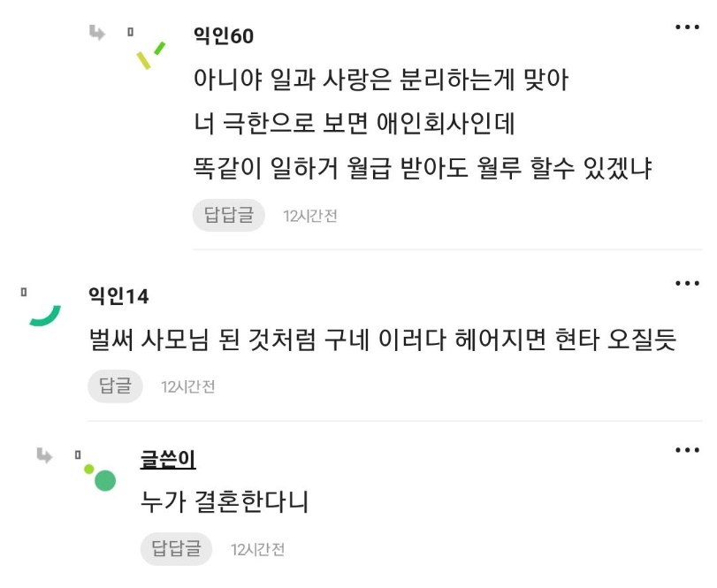The image size is (717, 588).
Task: Open the underlined 글쓴이 username link
Action: tap(168, 459)
